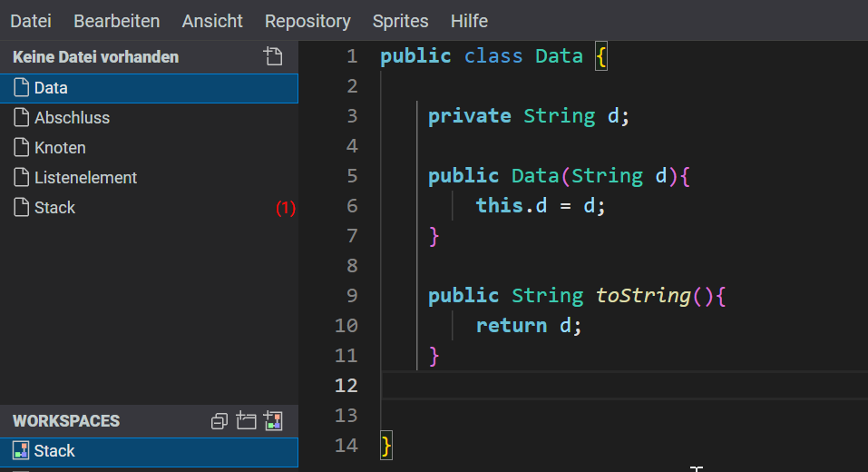This screenshot has width=868, height=472.
Task: Click the red (1) error badge on Stack
Action: click(x=285, y=208)
